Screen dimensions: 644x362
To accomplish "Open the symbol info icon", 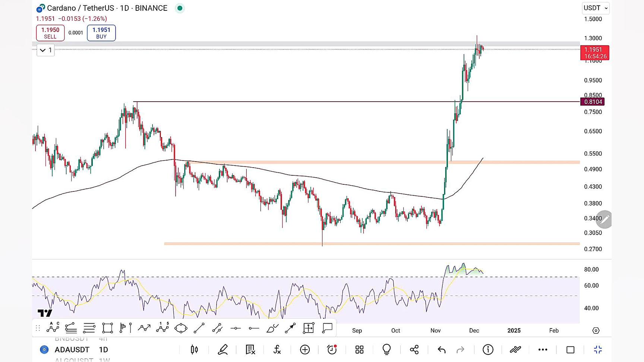I will [488, 350].
